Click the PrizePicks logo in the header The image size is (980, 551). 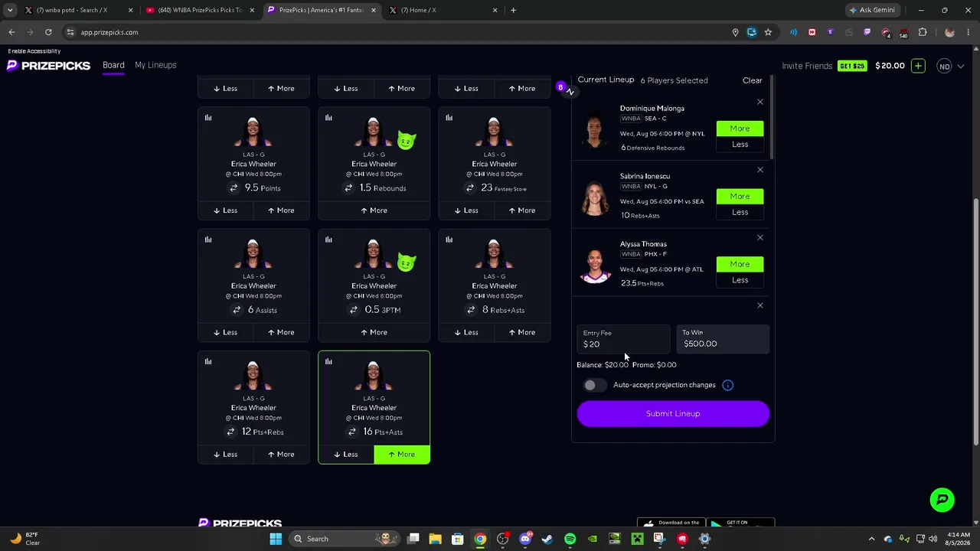coord(48,66)
